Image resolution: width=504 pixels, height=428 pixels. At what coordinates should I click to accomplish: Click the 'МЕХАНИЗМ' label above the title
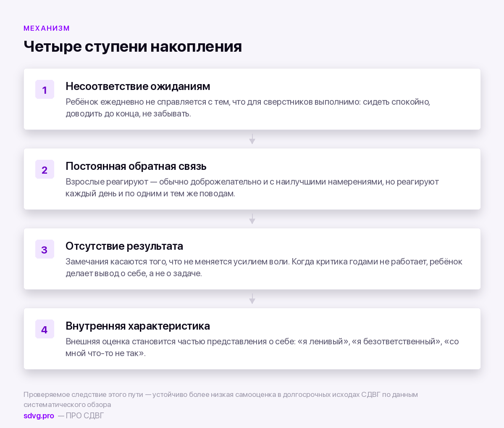(47, 28)
